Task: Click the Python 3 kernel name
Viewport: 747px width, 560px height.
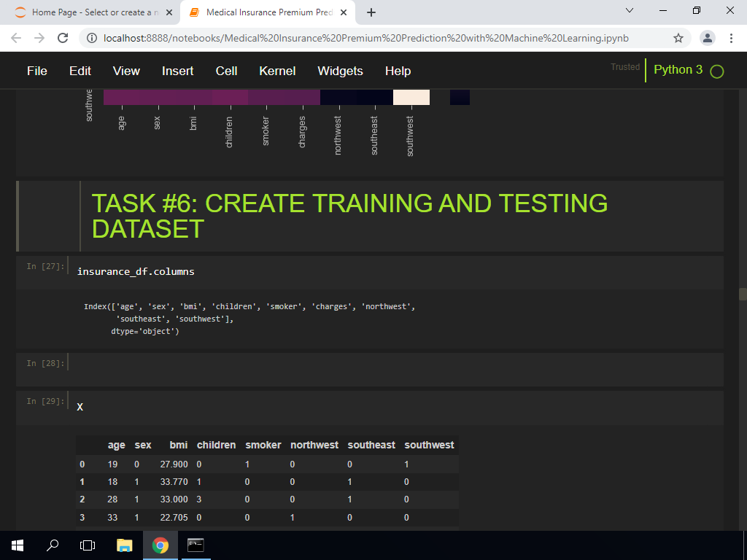Action: click(678, 69)
